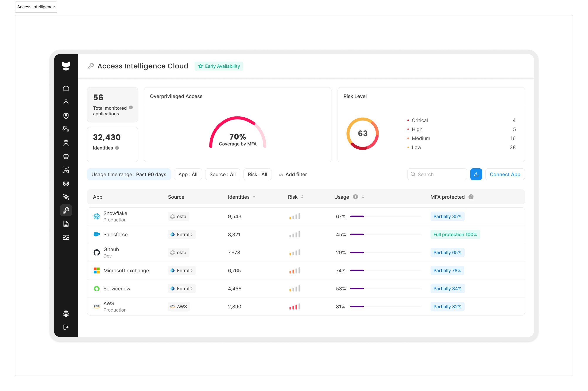Screen dimensions: 588x391
Task: Open settings gear in sidebar
Action: click(66, 313)
